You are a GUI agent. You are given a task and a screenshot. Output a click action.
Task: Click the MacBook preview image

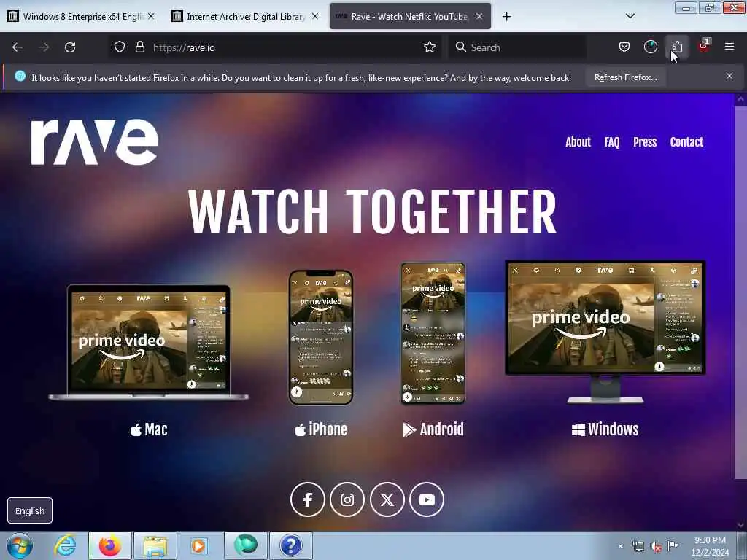149,343
